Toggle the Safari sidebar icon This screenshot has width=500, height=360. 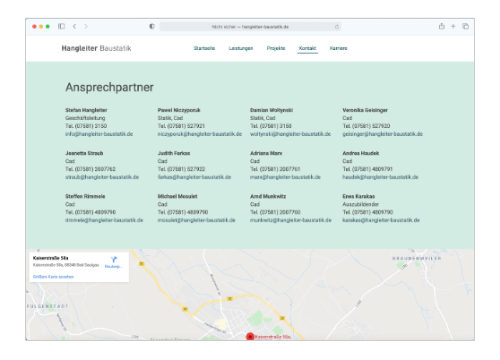pos(61,26)
